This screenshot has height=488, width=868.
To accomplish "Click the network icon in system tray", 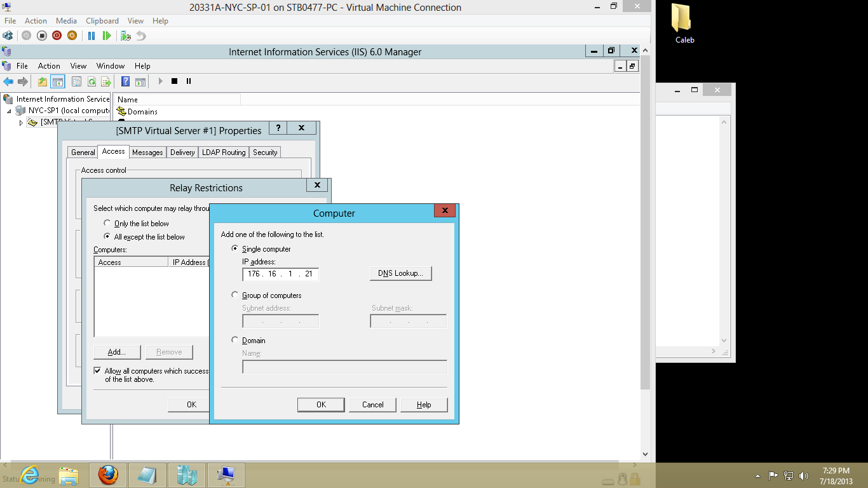I will 789,475.
